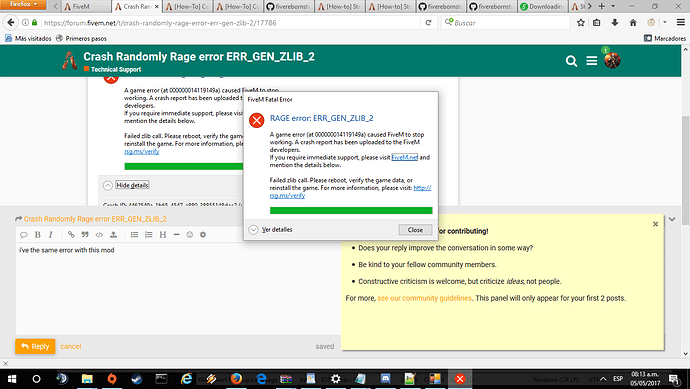
Task: Insert a hyperlink in the reply
Action: pos(71,235)
